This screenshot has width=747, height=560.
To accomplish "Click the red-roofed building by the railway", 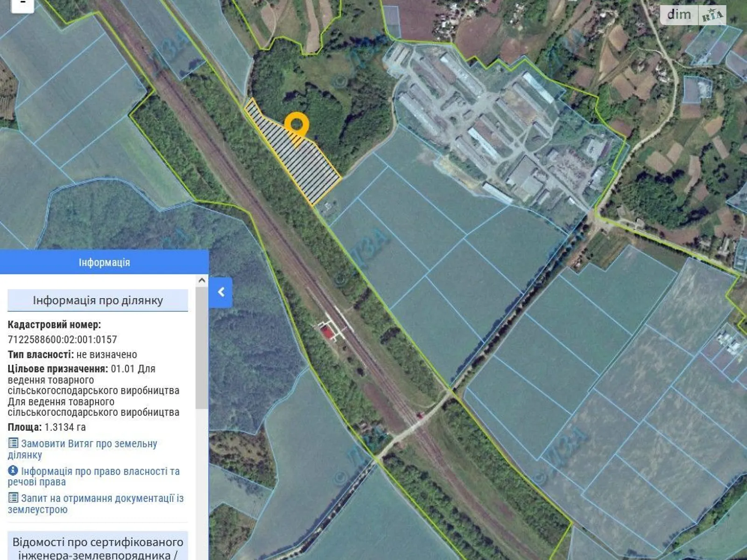I will tap(327, 332).
